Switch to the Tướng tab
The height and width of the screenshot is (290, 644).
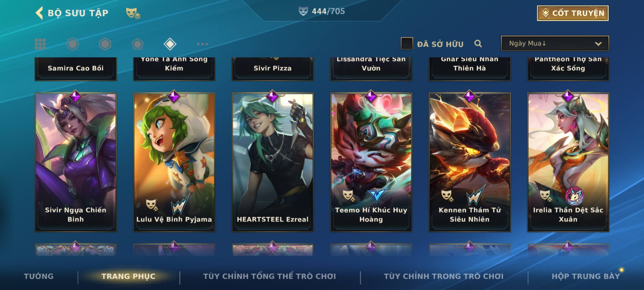[39, 276]
